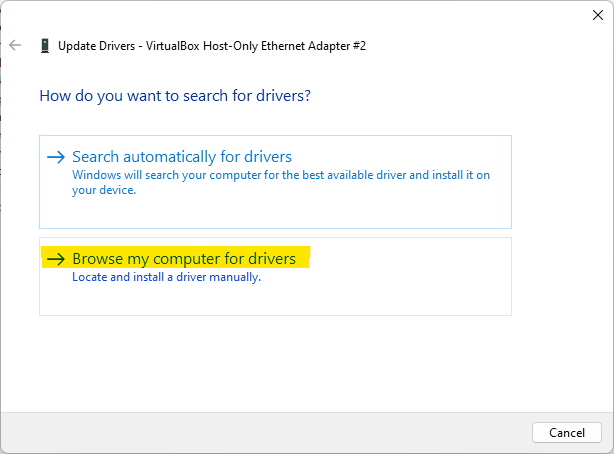Click the 'your device.' line of description
This screenshot has height=454, width=614.
click(x=104, y=190)
